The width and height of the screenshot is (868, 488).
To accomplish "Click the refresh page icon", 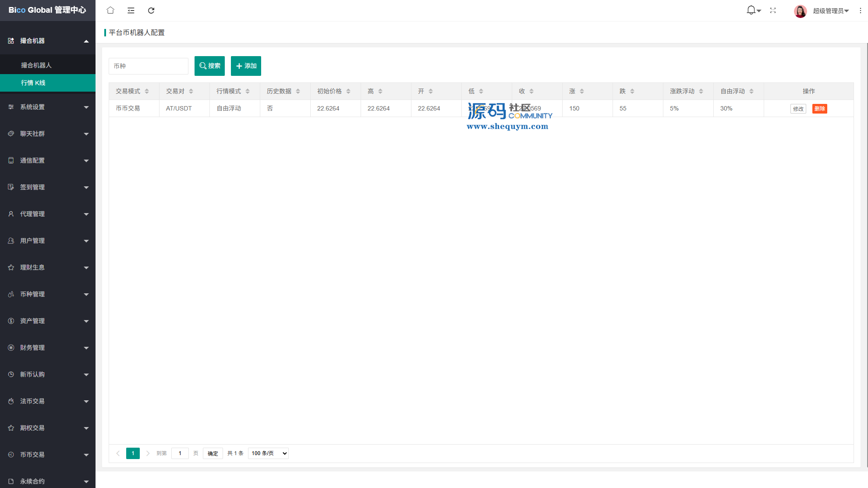I will 151,11.
